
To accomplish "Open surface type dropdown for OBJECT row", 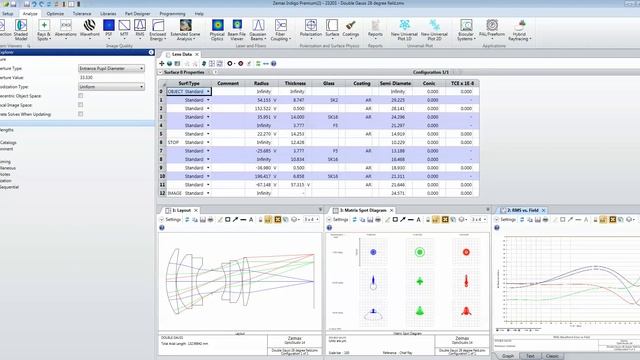I will (208, 91).
